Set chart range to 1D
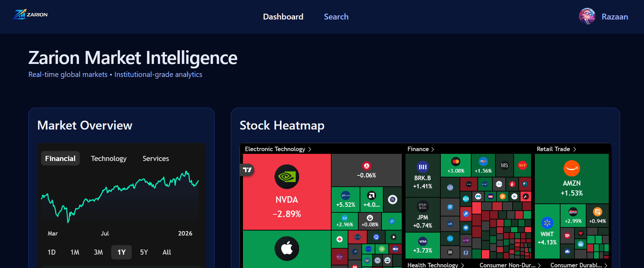644x268 pixels. (x=51, y=252)
